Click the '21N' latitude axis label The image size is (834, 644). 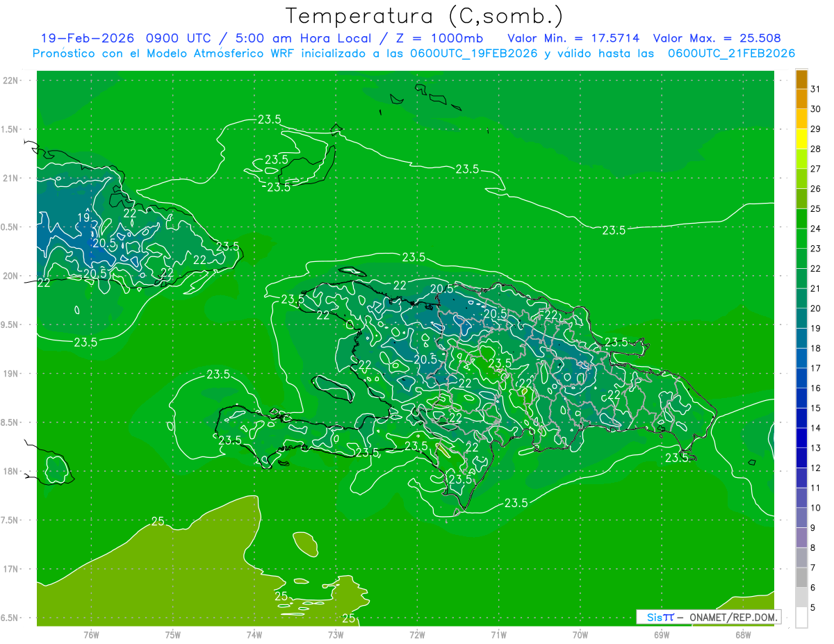coord(11,178)
